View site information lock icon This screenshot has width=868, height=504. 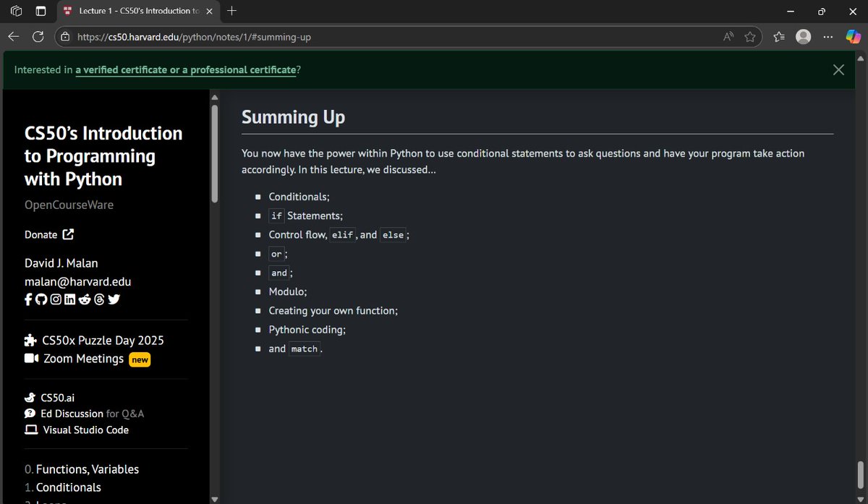click(66, 37)
